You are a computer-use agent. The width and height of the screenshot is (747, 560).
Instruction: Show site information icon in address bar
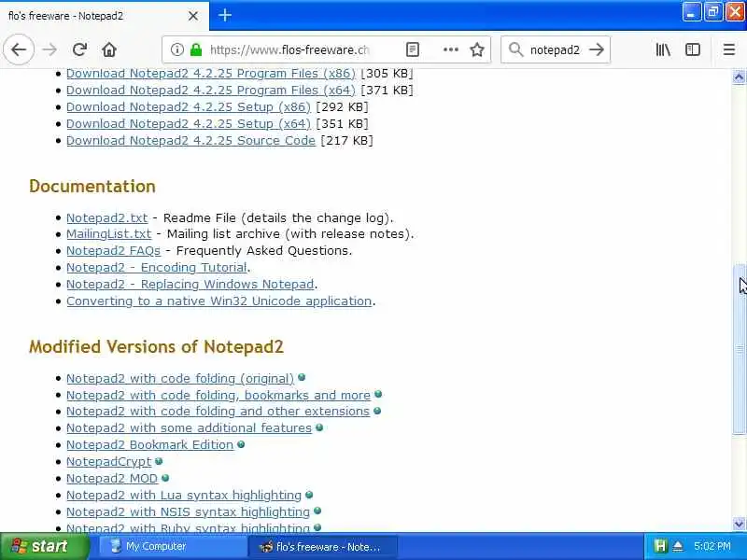[176, 49]
